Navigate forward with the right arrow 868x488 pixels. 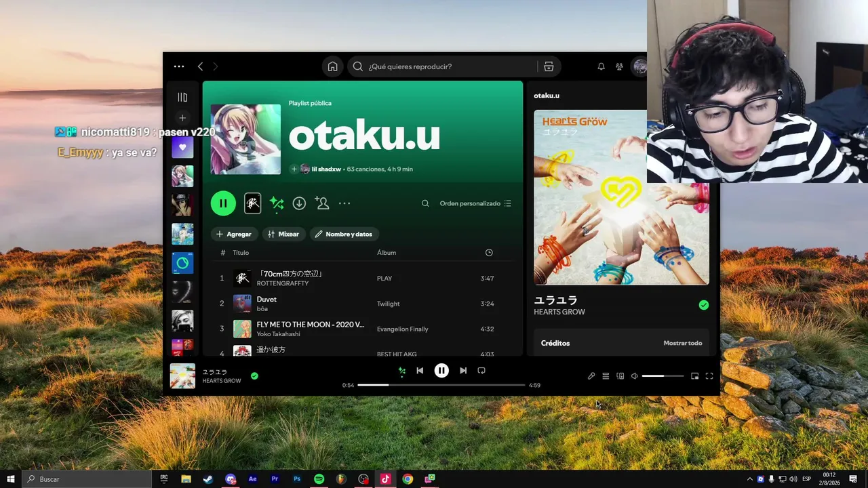pos(216,66)
